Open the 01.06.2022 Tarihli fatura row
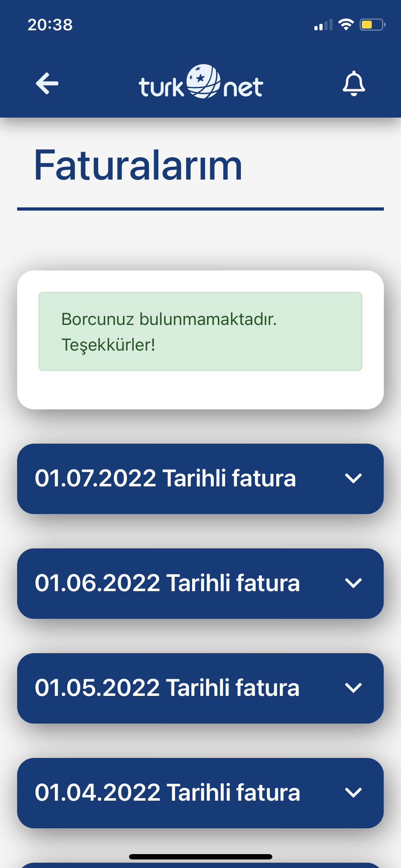The width and height of the screenshot is (401, 868). pos(200,583)
